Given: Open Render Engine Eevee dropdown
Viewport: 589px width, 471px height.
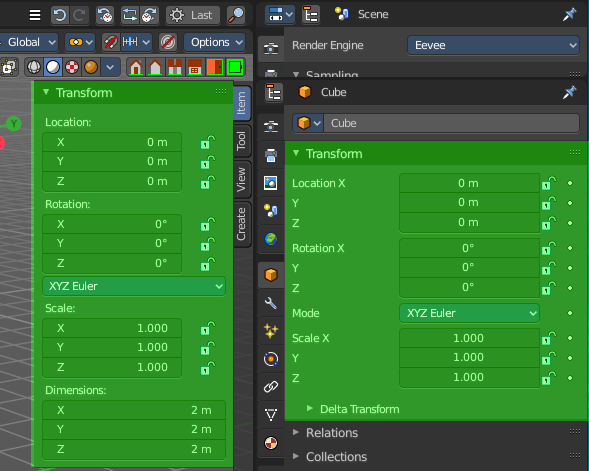Looking at the screenshot, I should point(493,45).
